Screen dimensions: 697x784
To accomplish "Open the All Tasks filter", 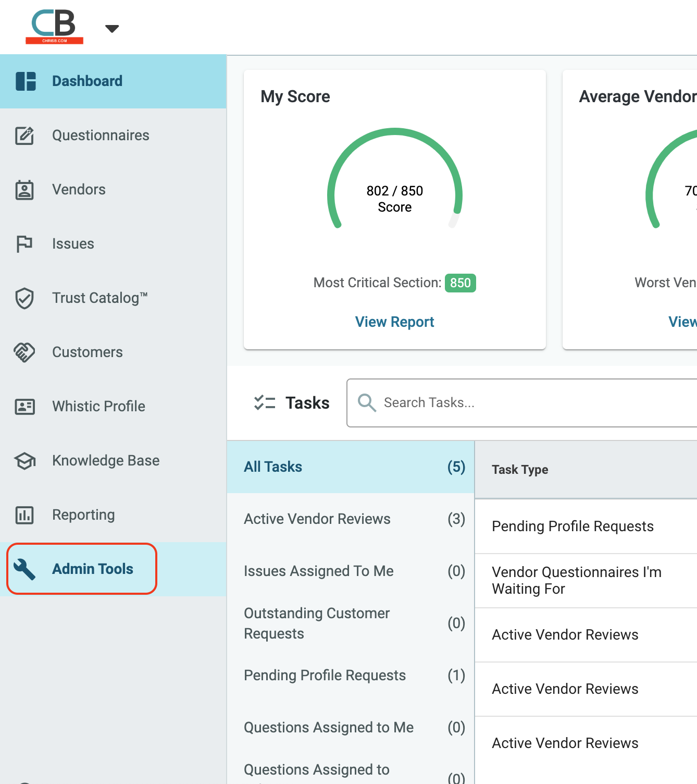I will [x=273, y=467].
